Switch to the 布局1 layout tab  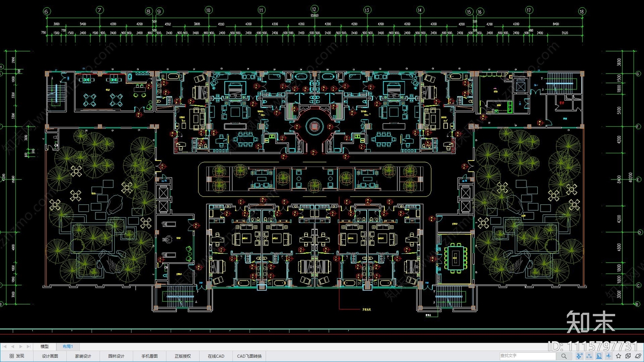pos(67,346)
